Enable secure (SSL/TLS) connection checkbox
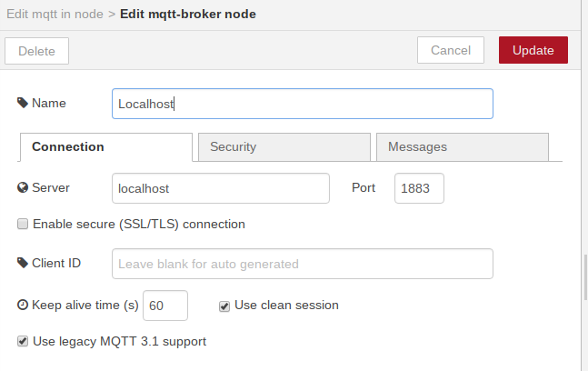The height and width of the screenshot is (371, 588). click(23, 224)
